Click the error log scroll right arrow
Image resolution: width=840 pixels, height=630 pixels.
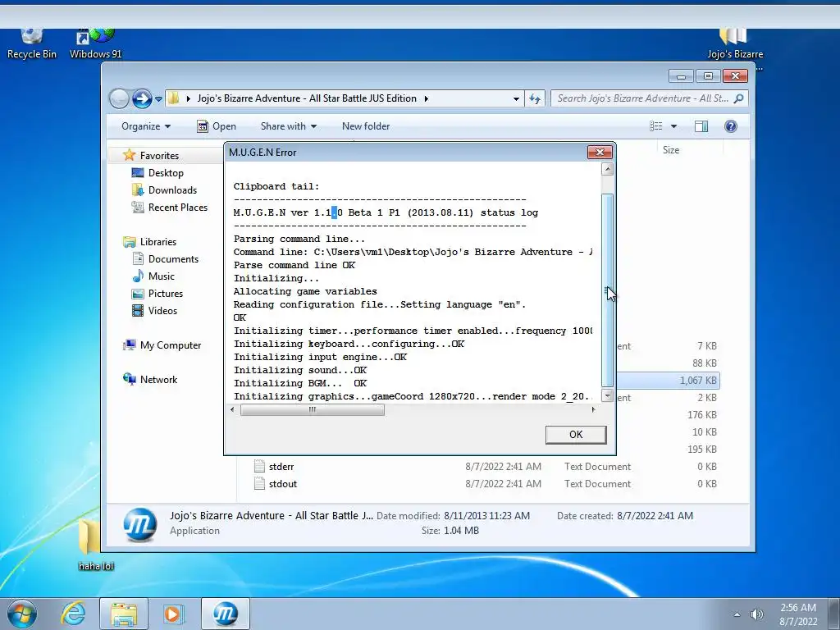click(x=593, y=410)
